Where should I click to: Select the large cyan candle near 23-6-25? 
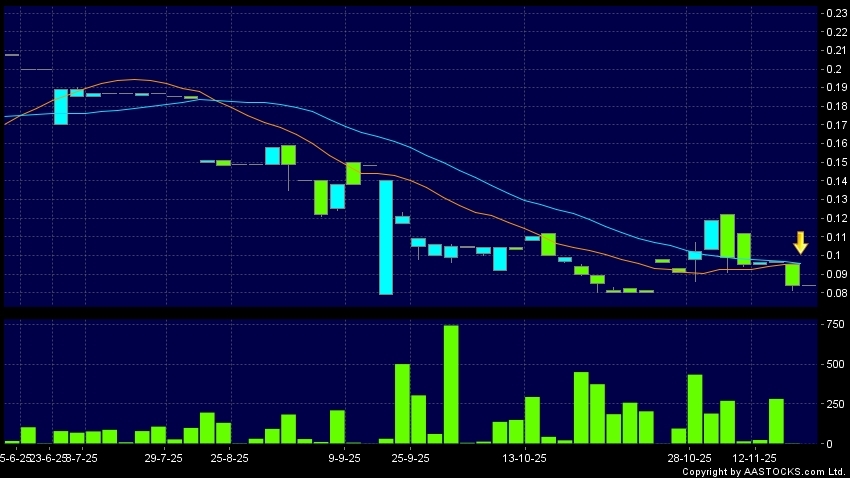[61, 107]
